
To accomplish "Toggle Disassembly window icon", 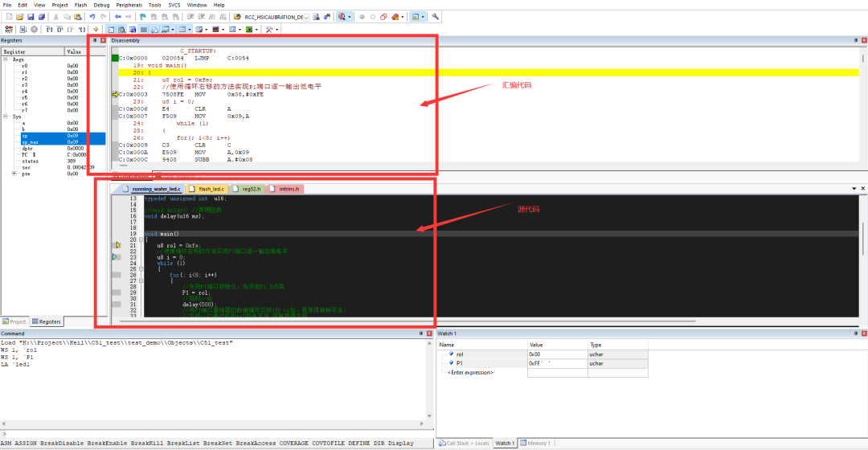I will coord(122,30).
